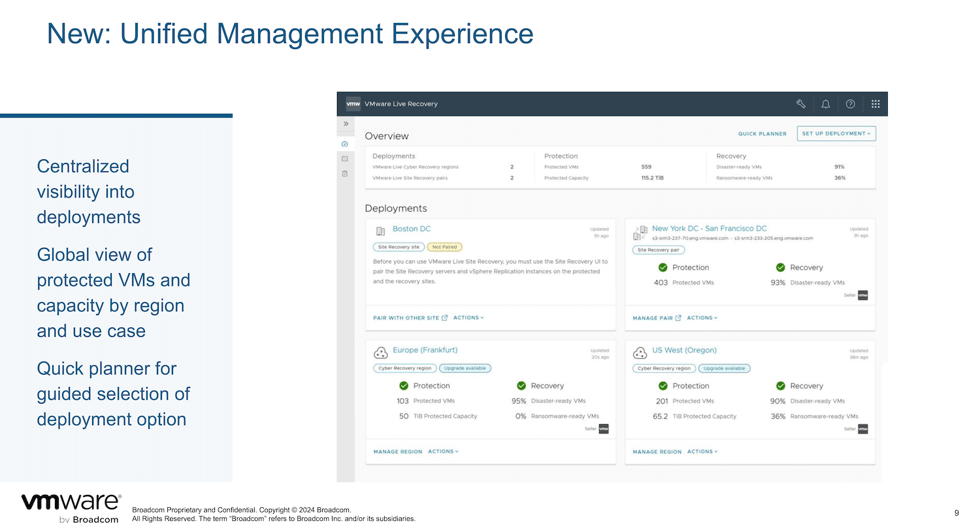Click the green Recovery check in New York card
The width and height of the screenshot is (980, 523).
[780, 267]
